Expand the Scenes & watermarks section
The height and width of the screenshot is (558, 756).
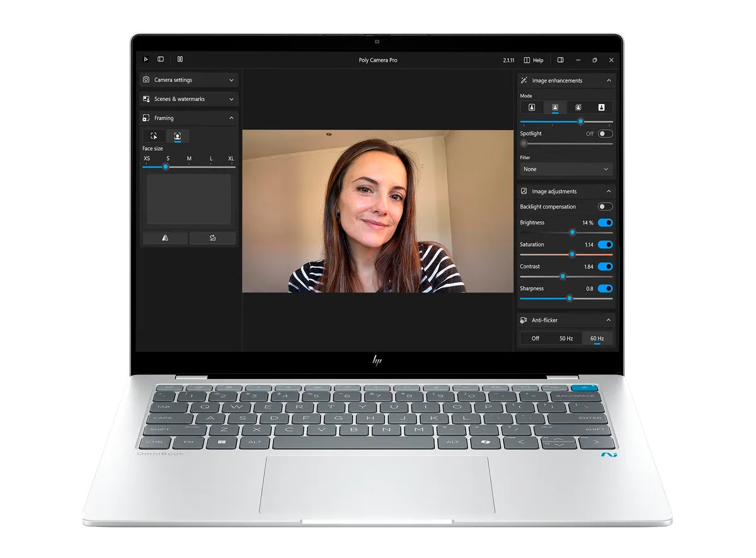(x=188, y=99)
